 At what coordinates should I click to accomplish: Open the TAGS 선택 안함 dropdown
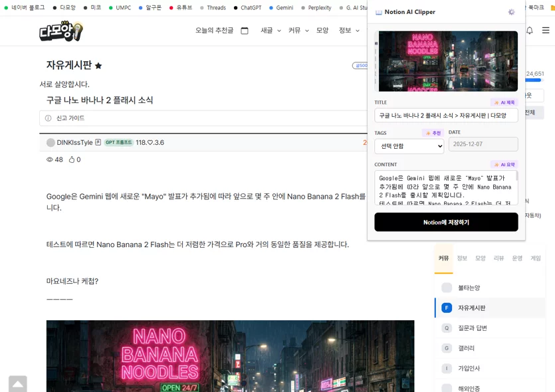(409, 146)
